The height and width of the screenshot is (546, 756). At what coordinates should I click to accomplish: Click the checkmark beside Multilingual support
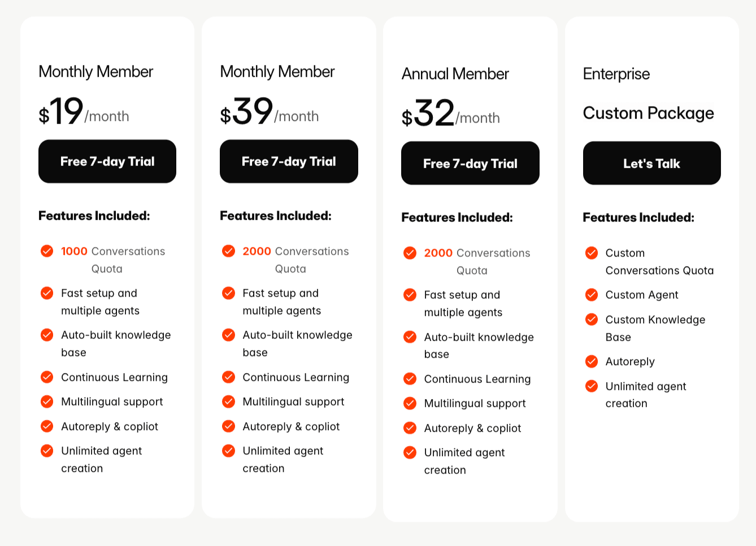point(47,402)
